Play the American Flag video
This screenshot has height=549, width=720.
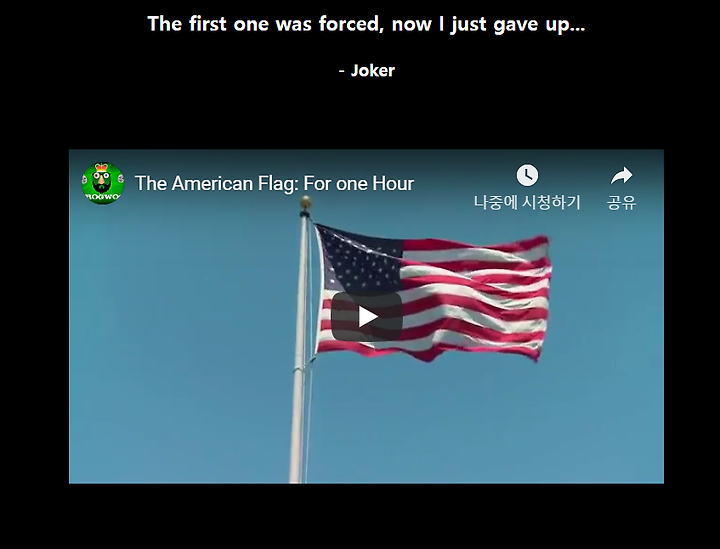[366, 317]
